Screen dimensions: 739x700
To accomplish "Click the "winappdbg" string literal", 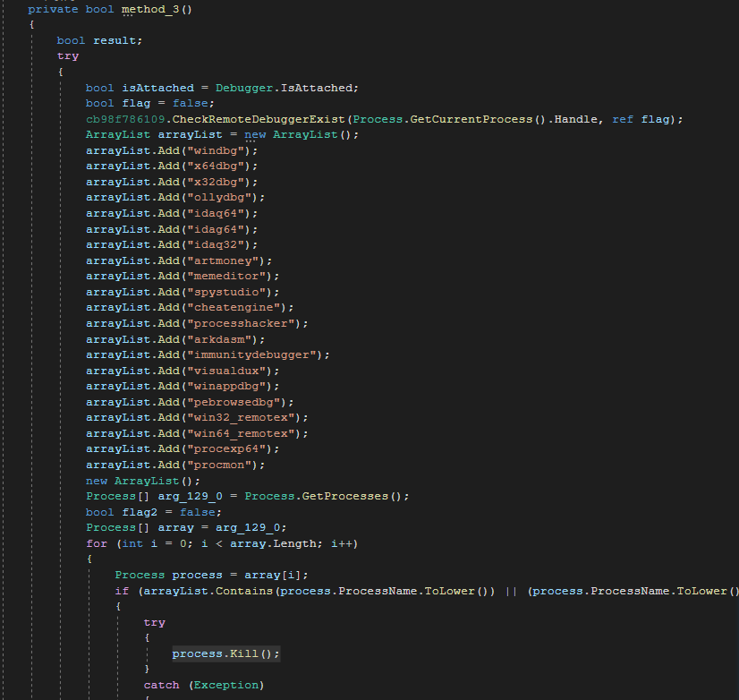I will tap(226, 387).
